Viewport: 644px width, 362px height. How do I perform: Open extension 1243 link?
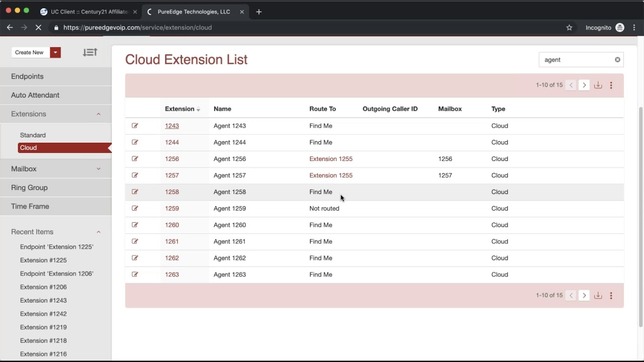[x=172, y=126]
